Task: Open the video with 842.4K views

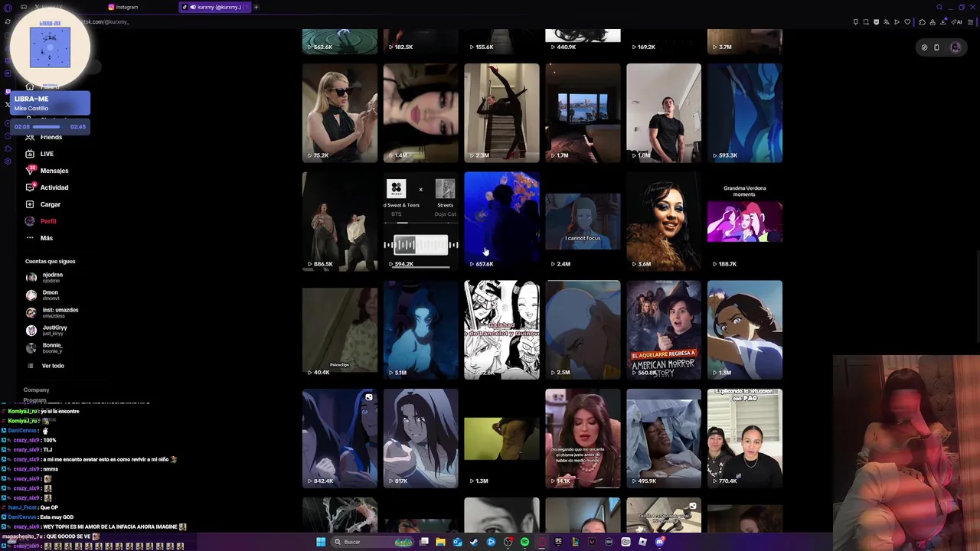Action: [339, 439]
